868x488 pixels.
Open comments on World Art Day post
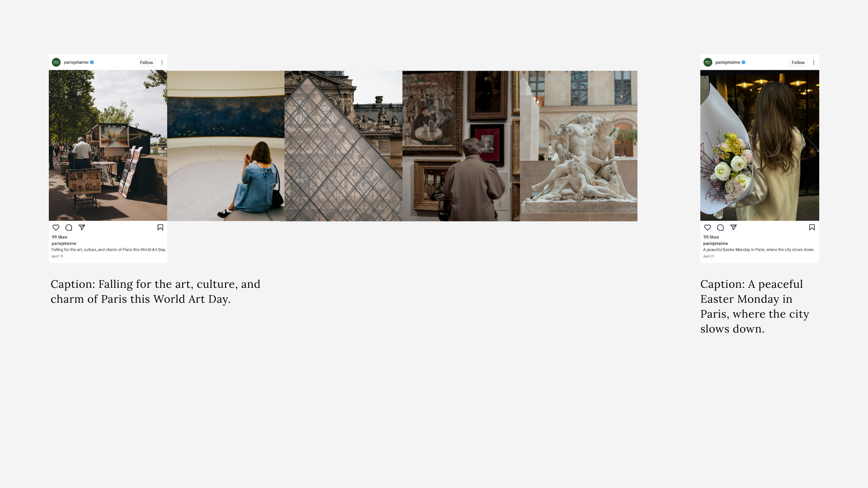69,228
